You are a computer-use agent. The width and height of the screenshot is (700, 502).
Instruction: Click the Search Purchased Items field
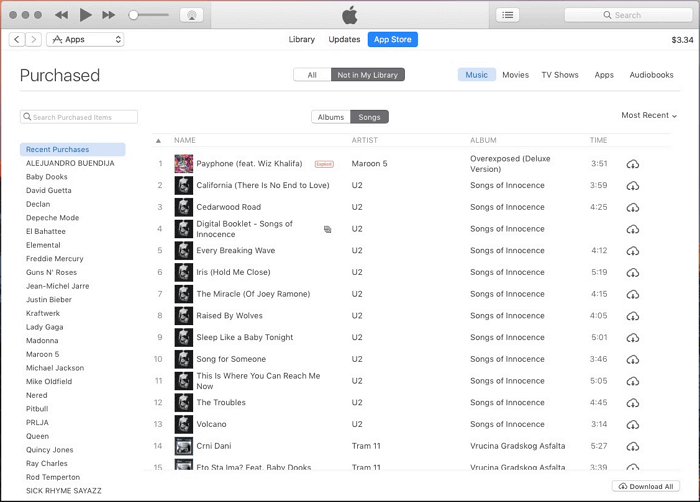[79, 117]
